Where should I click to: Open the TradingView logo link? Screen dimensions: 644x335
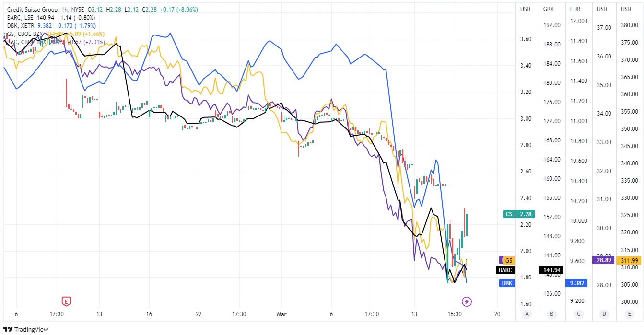[28, 329]
